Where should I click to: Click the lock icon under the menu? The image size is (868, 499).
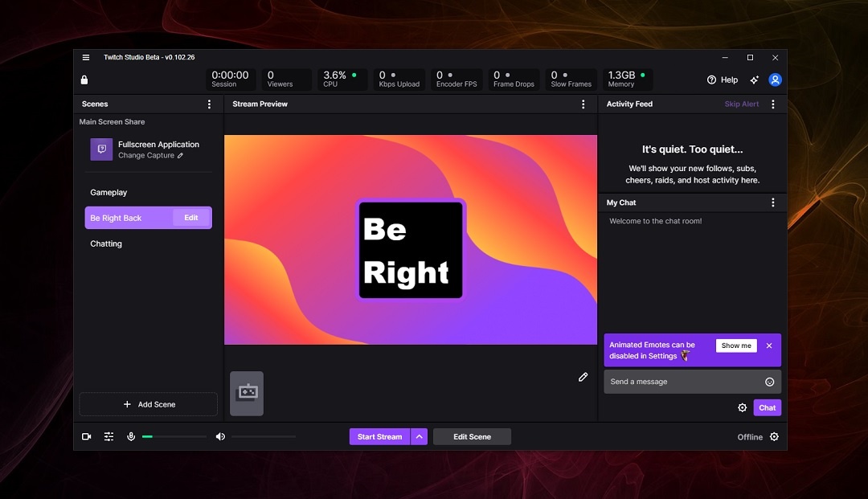tap(84, 80)
